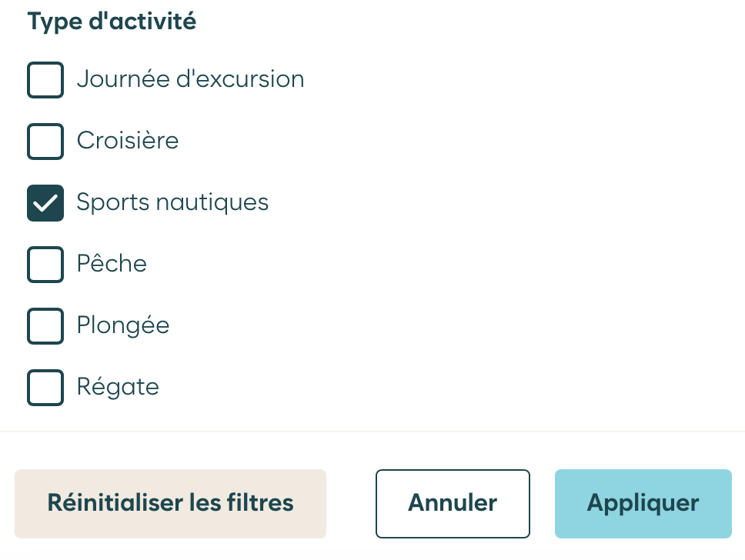Viewport: 745px width, 560px height.
Task: Click the "Type d'activité" section heading
Action: click(x=112, y=22)
